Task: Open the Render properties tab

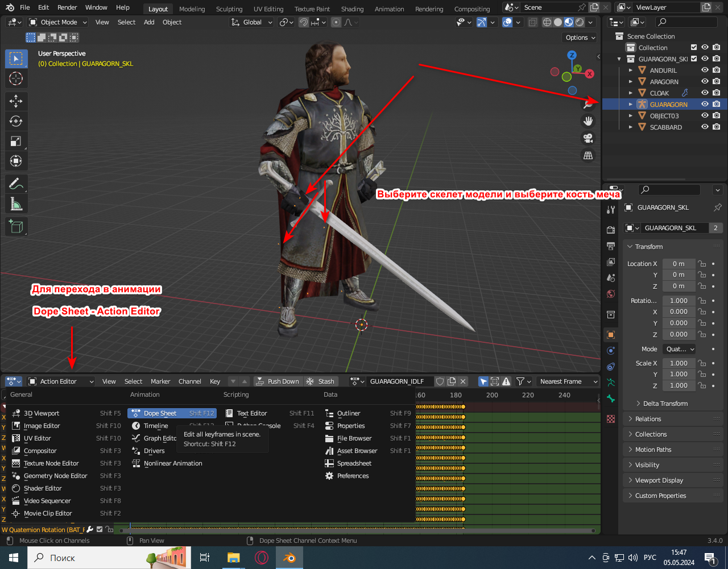Action: (611, 230)
